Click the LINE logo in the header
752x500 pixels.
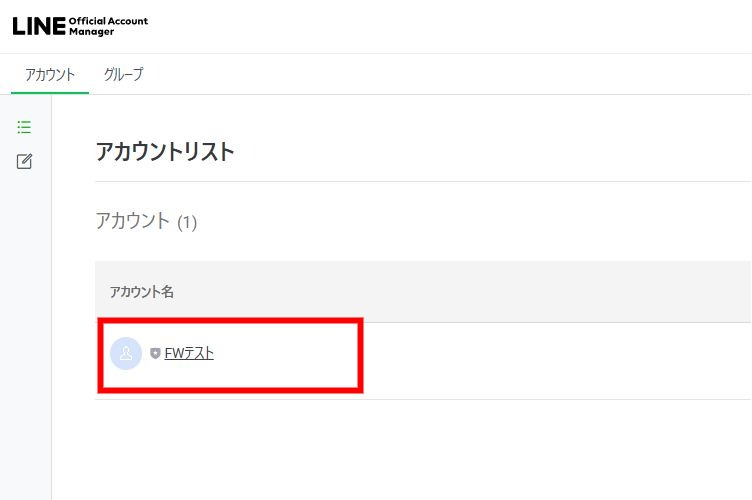(x=38, y=26)
